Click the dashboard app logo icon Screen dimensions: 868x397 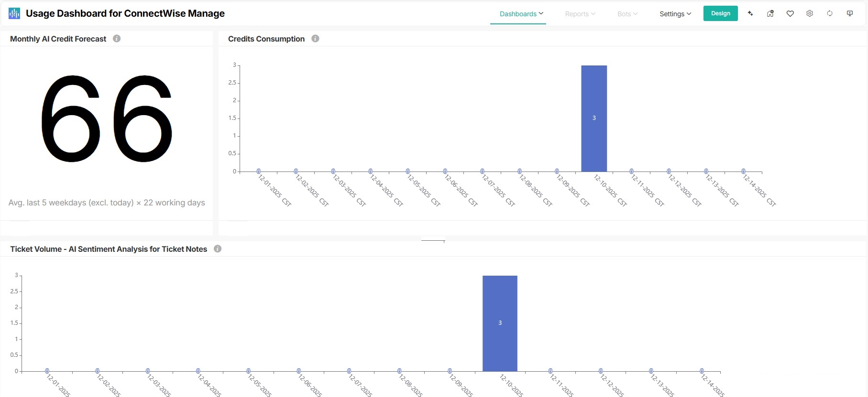pyautogui.click(x=14, y=13)
